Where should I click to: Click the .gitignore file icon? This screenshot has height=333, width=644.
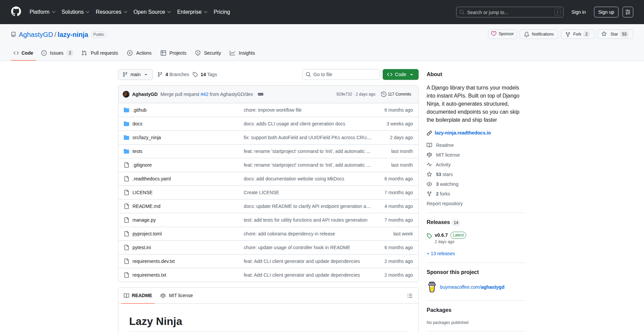tap(126, 165)
